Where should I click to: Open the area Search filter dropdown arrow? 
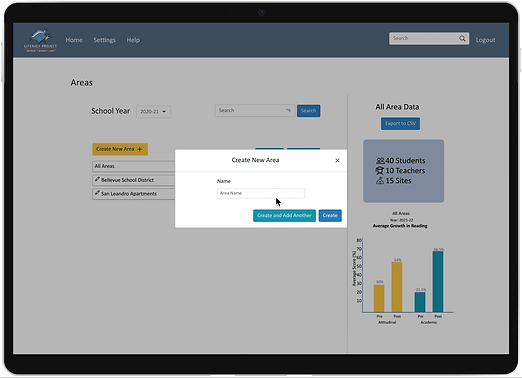pos(288,110)
